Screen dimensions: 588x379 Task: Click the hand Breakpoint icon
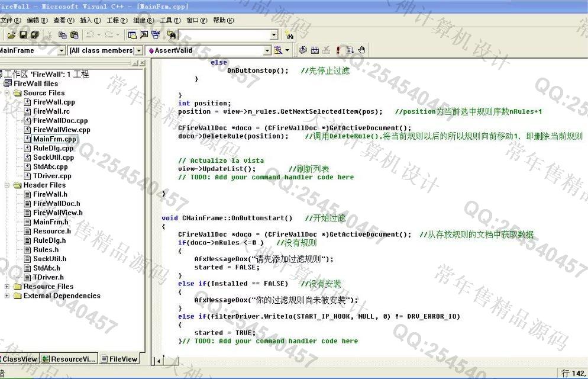point(361,50)
